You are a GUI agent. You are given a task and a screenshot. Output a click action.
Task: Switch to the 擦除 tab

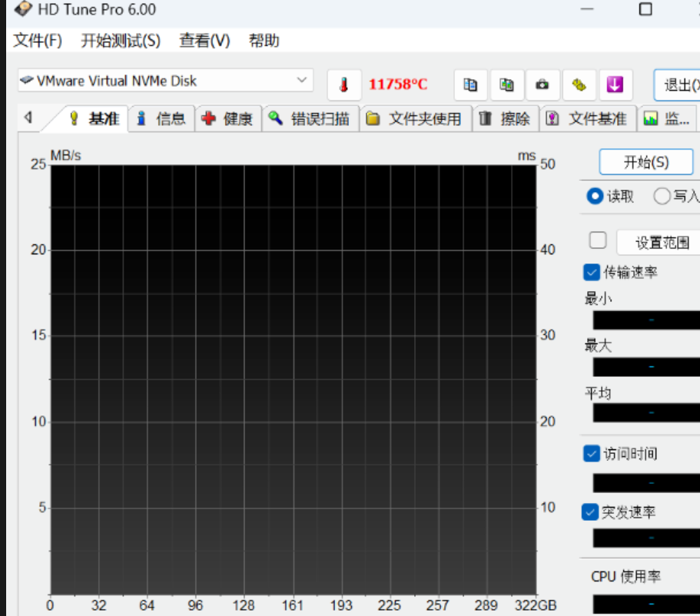click(506, 119)
